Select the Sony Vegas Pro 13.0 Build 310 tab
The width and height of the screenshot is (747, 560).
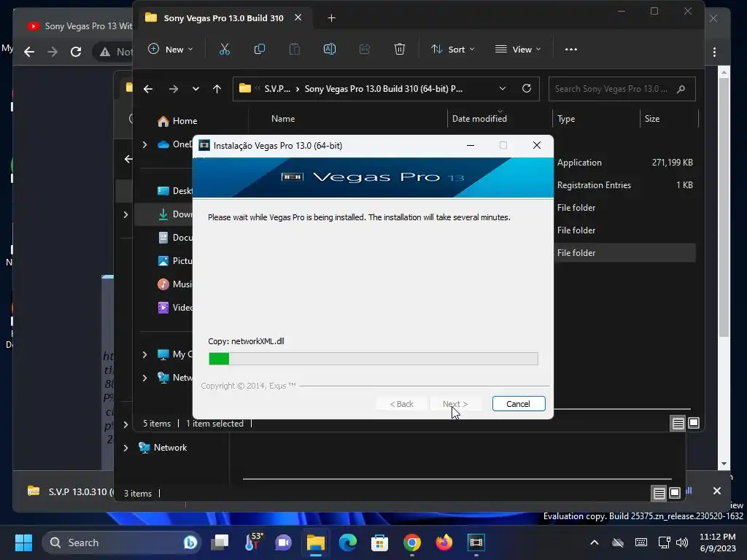pyautogui.click(x=222, y=18)
